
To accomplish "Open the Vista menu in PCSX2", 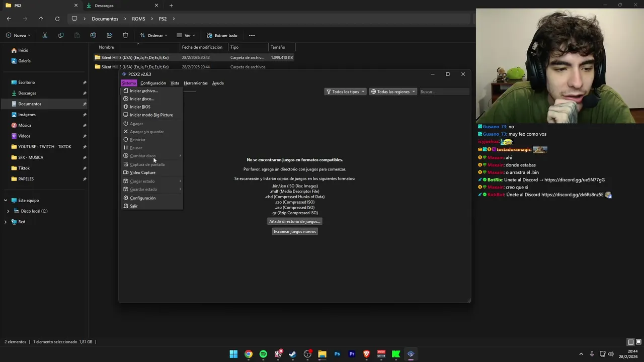I will tap(175, 83).
